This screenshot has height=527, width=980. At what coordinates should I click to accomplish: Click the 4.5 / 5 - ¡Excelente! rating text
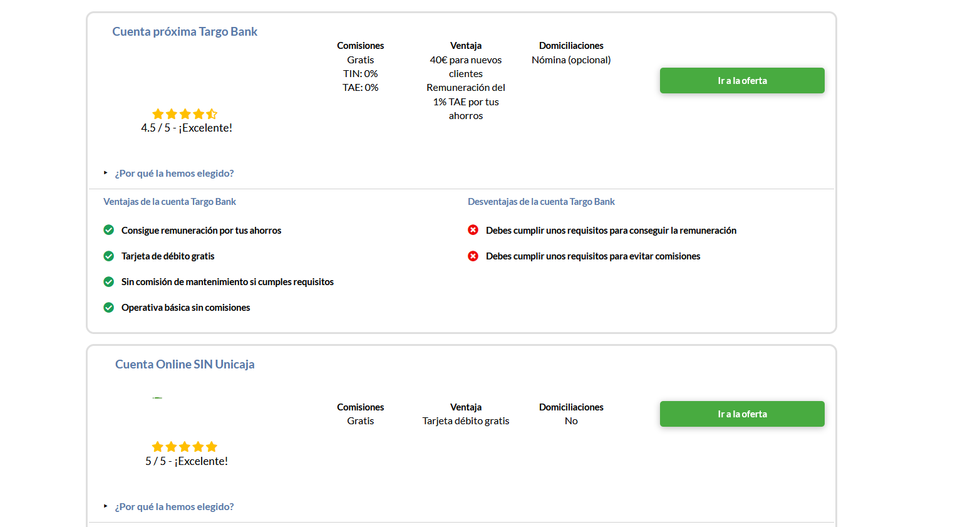(x=187, y=128)
